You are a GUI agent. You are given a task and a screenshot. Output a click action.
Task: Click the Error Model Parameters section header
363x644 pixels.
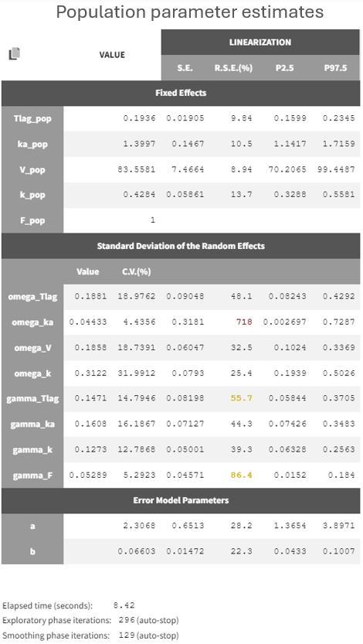[181, 500]
